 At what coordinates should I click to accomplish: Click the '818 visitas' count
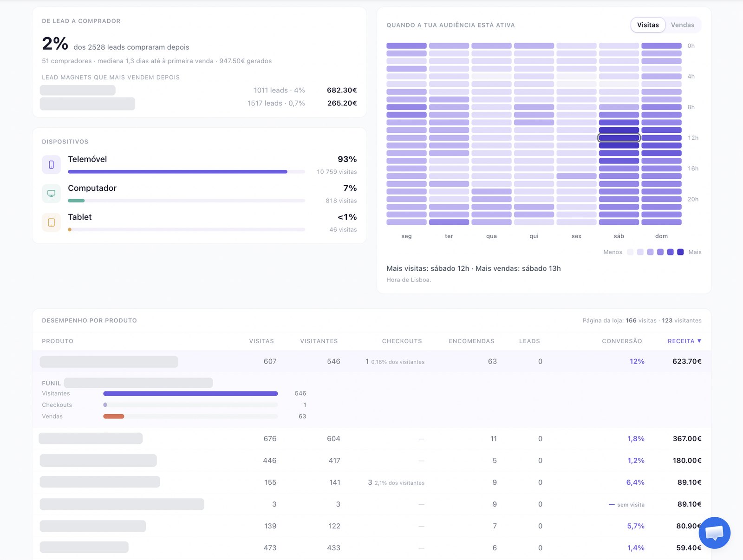pyautogui.click(x=341, y=201)
